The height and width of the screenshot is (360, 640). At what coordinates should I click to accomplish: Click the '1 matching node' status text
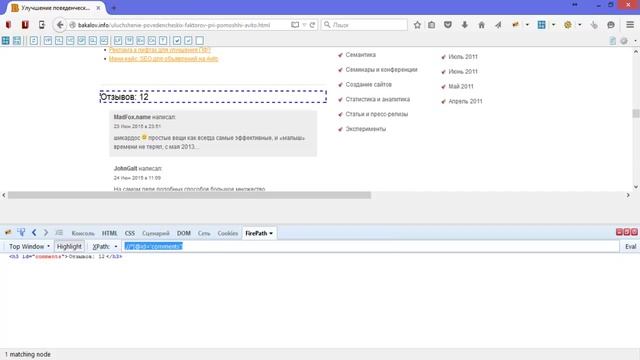coord(28,354)
